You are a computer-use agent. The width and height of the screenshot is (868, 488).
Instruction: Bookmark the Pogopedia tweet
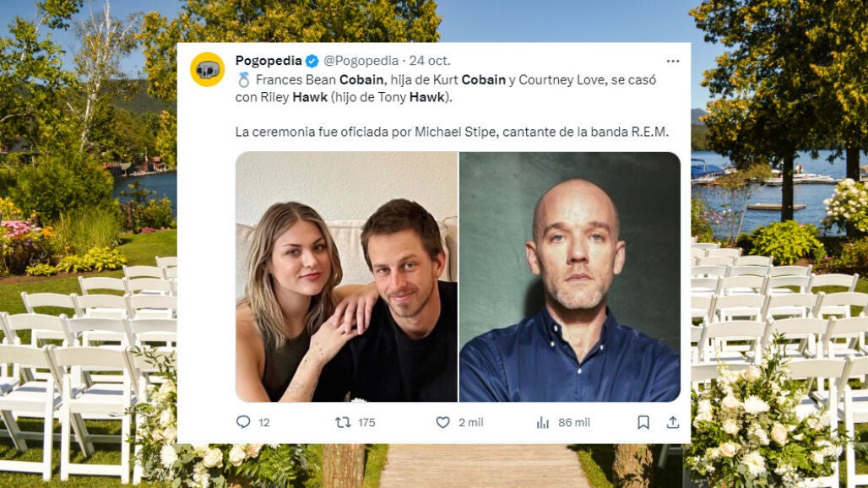pyautogui.click(x=643, y=423)
